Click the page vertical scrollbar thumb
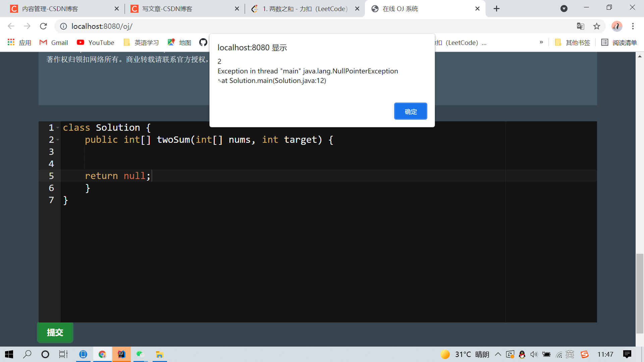This screenshot has height=362, width=644. click(x=640, y=293)
